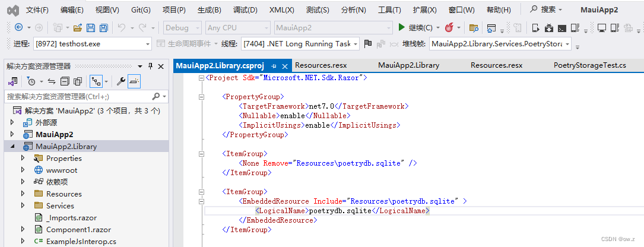Click the Open File folder icon

tap(78, 27)
